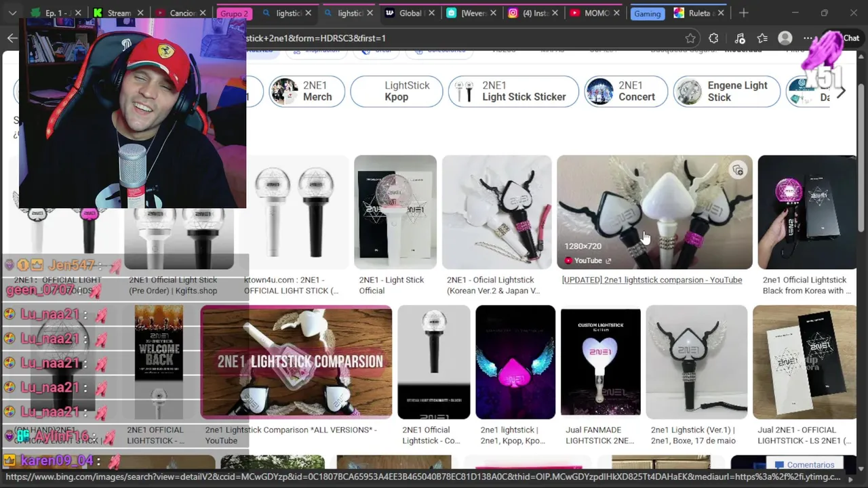Switch to the Stream tab
Viewport: 868px width, 488px height.
119,13
